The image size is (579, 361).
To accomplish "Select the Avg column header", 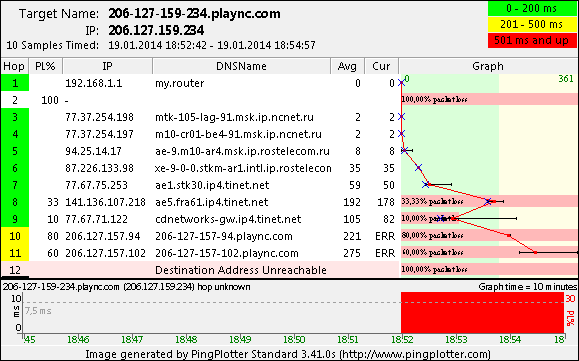I will tap(347, 66).
